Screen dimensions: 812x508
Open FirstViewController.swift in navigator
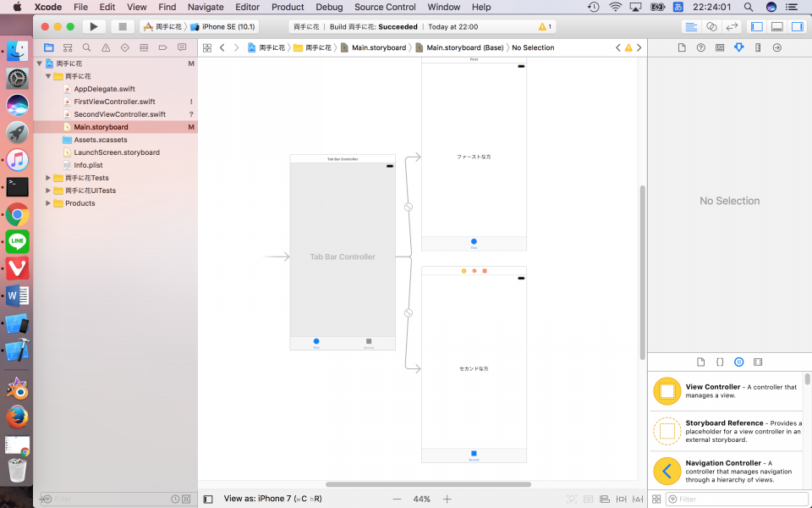(x=114, y=102)
